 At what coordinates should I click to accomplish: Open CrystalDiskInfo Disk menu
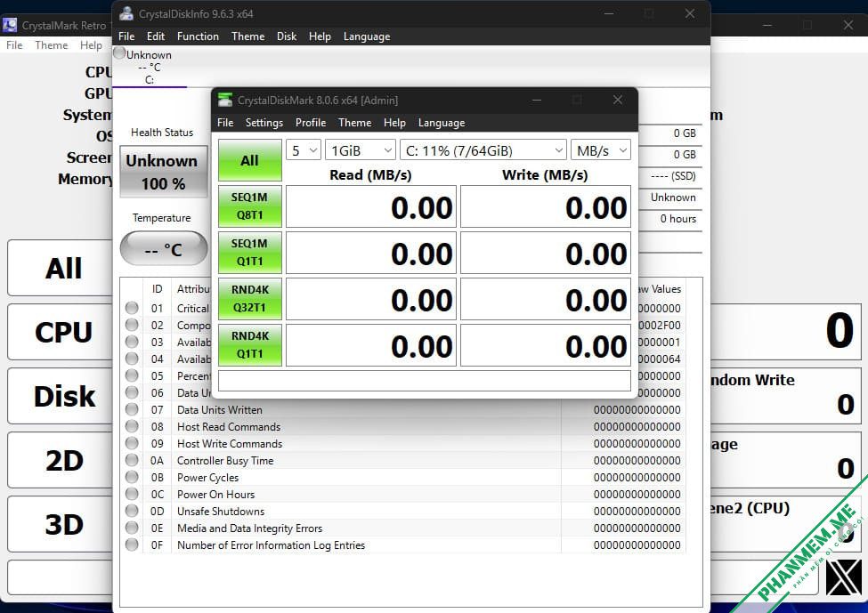pyautogui.click(x=287, y=36)
